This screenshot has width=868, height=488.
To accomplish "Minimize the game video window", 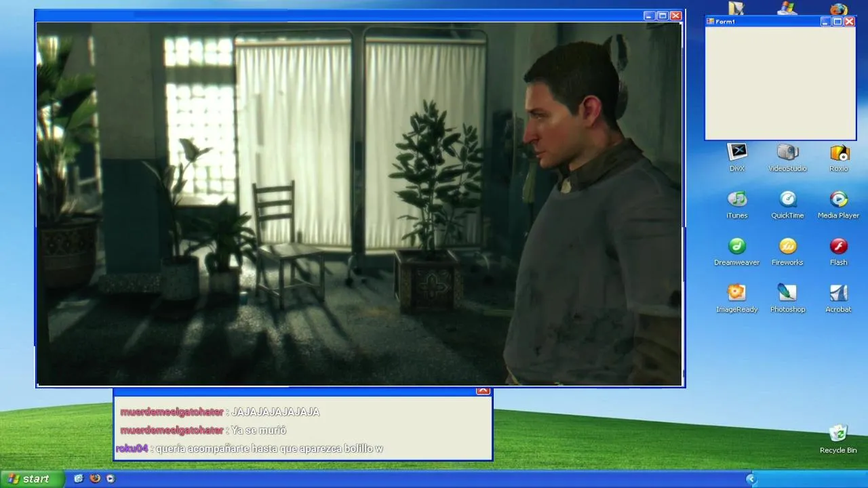I will tap(649, 16).
